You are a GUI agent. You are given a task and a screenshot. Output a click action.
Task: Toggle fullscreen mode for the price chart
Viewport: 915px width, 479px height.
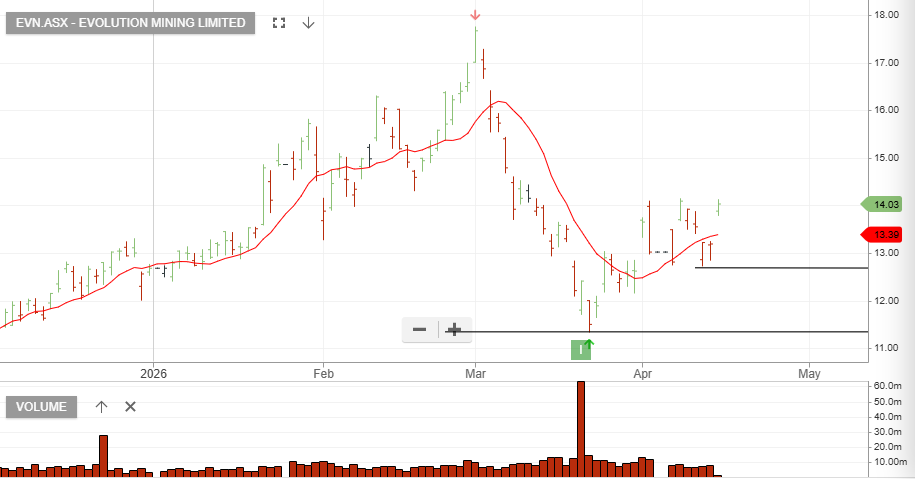click(x=279, y=23)
